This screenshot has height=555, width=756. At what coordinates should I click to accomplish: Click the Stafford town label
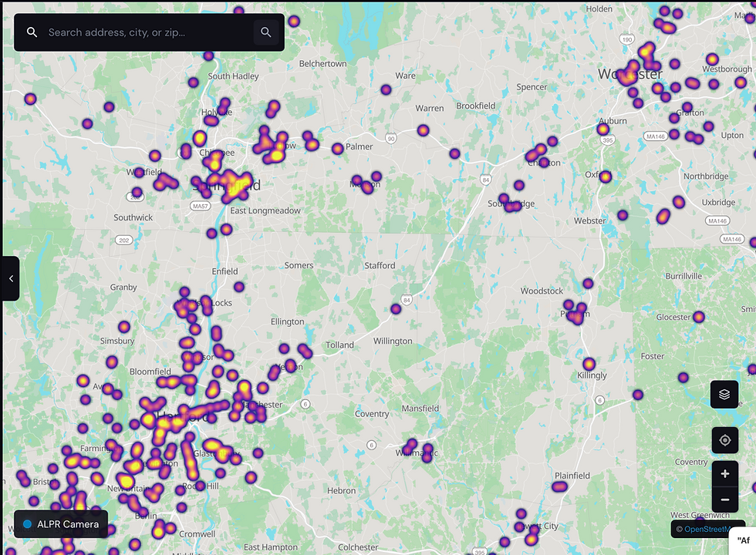(x=380, y=265)
